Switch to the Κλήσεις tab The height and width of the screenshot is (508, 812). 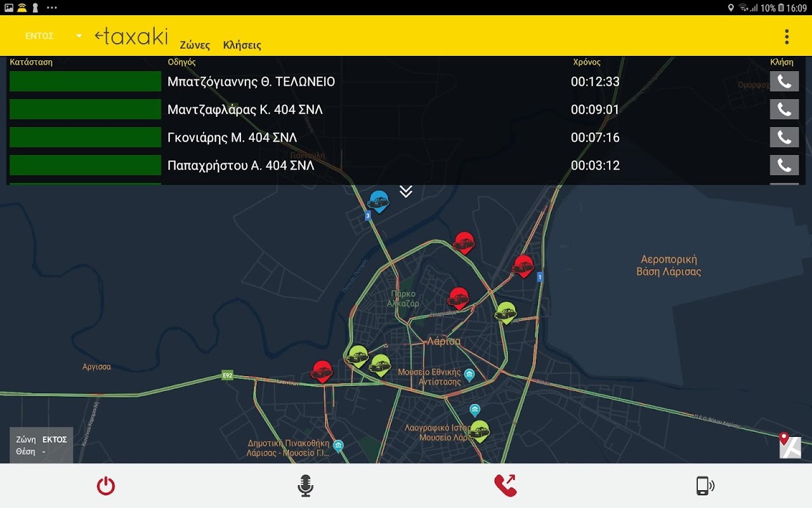click(x=242, y=45)
